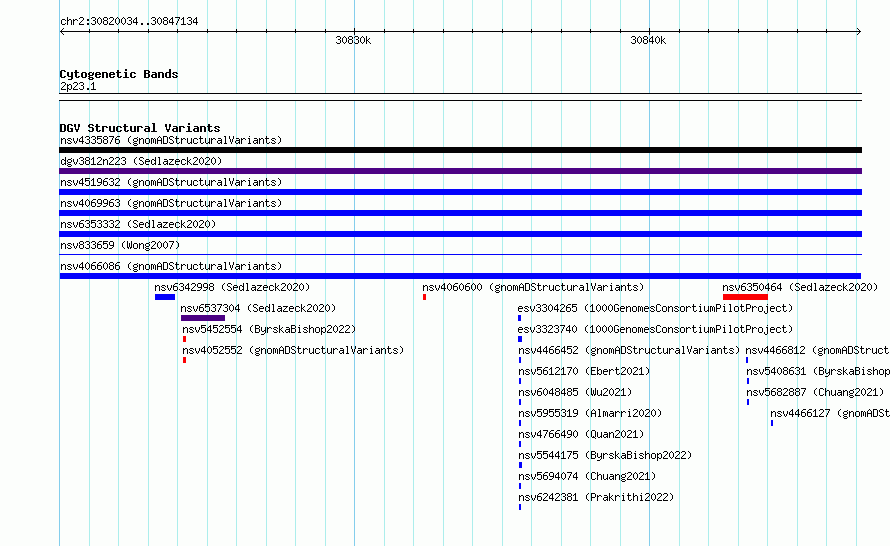Click the 30830k ruler label

coord(353,40)
